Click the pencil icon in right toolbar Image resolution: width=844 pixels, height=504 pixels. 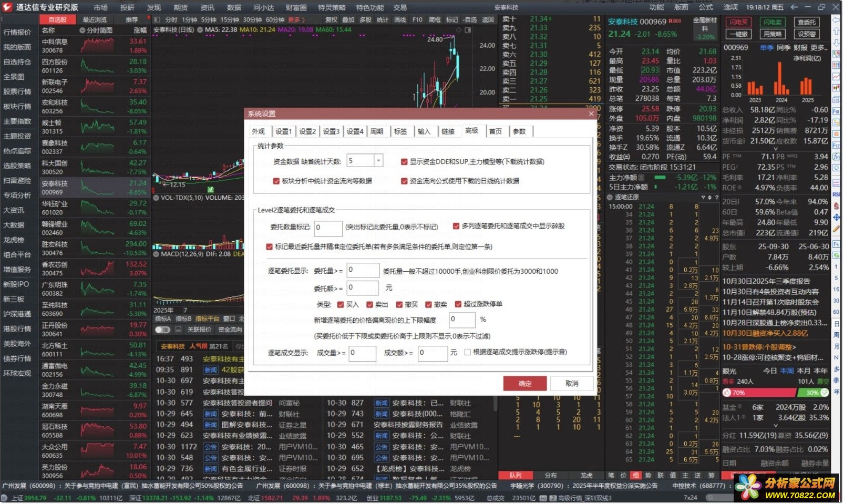(x=837, y=229)
